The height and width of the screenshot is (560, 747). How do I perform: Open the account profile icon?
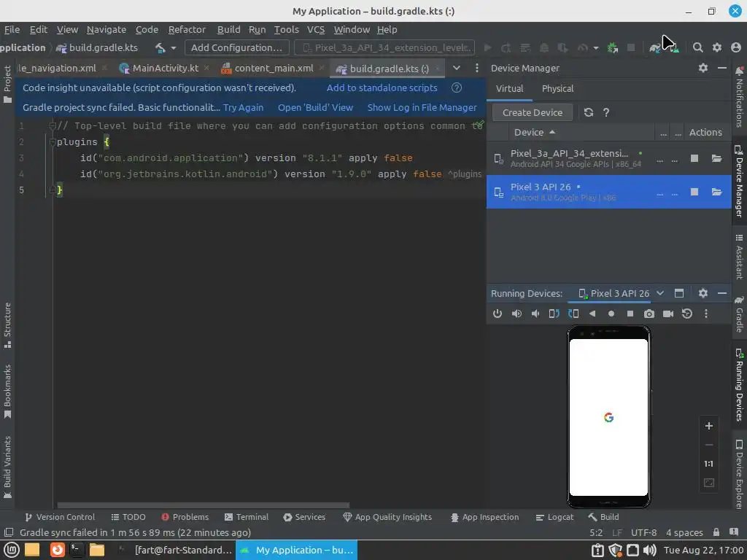pos(736,47)
